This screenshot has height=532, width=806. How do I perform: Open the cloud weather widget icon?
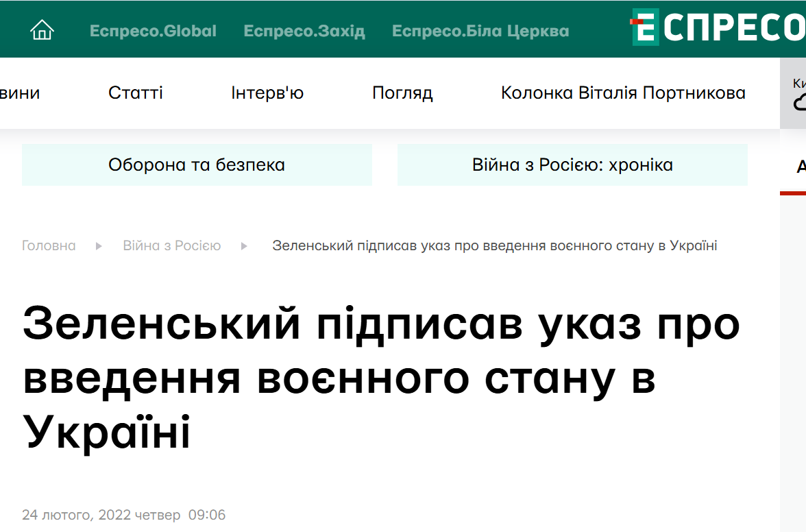[799, 103]
